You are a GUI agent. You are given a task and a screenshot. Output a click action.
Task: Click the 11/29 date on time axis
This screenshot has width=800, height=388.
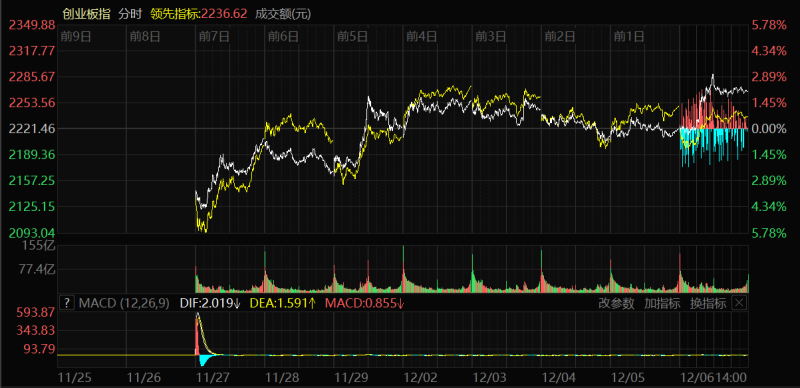pos(352,378)
